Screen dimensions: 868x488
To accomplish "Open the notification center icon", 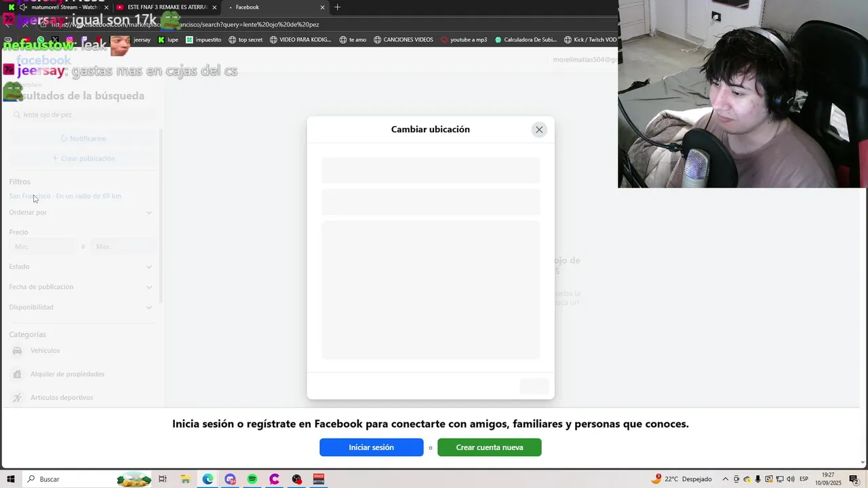I will 854,479.
